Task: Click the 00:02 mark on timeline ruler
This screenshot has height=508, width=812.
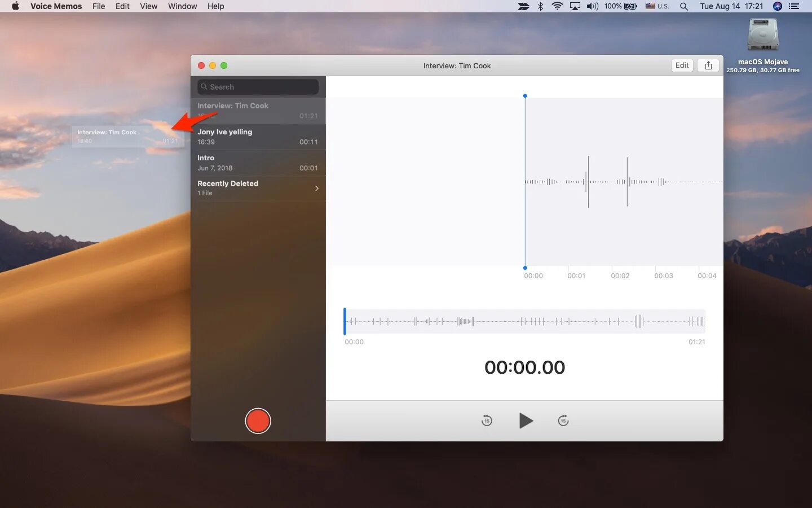Action: 620,275
